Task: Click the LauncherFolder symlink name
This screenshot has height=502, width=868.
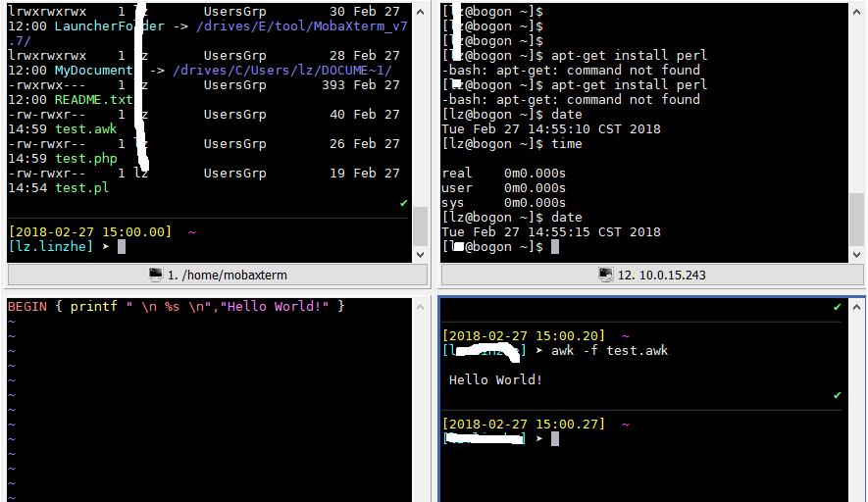Action: [109, 26]
